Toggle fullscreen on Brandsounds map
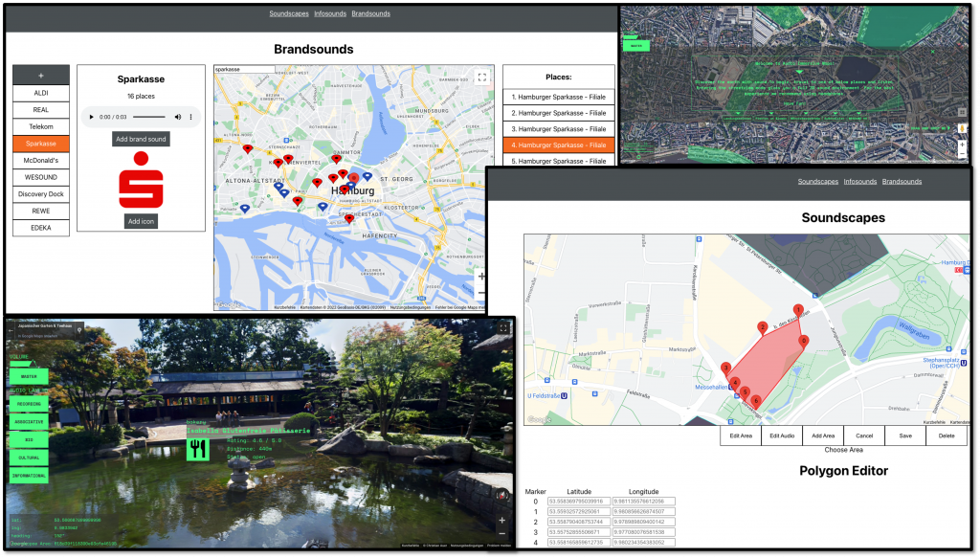The image size is (980, 558). 482,78
